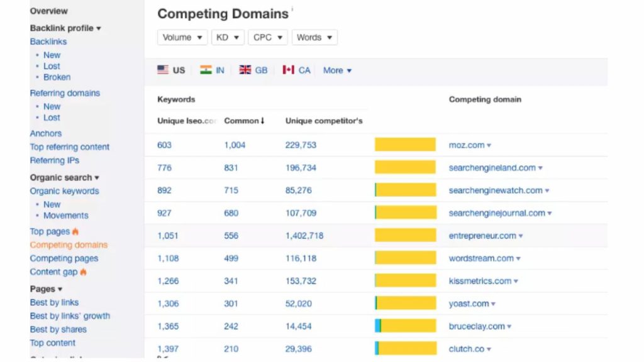Open Top referring content
Image resolution: width=644 pixels, height=362 pixels.
[x=69, y=147]
